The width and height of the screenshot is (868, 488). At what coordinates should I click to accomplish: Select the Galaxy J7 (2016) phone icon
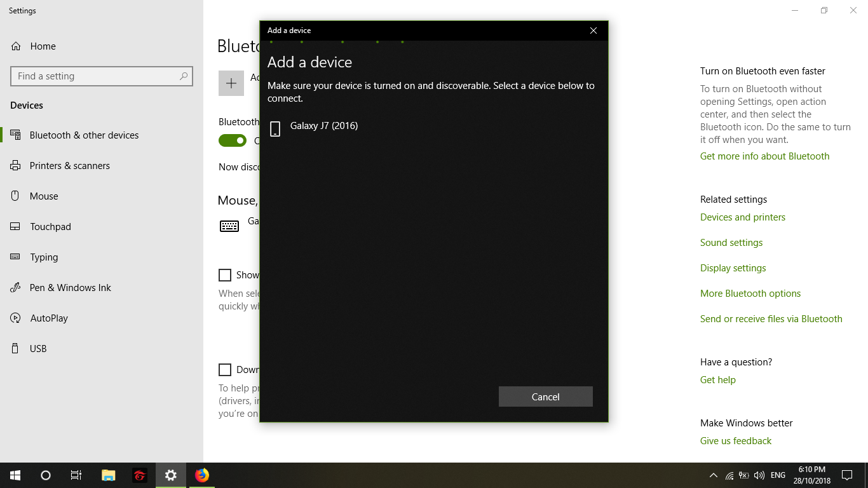point(275,129)
